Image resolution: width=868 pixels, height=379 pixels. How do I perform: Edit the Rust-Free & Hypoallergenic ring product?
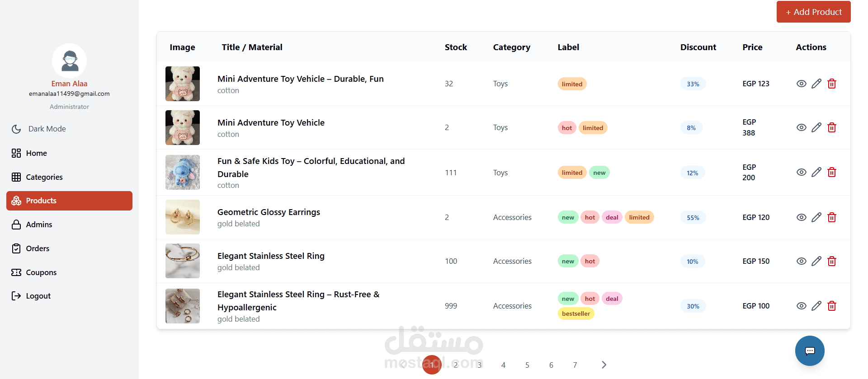click(816, 306)
